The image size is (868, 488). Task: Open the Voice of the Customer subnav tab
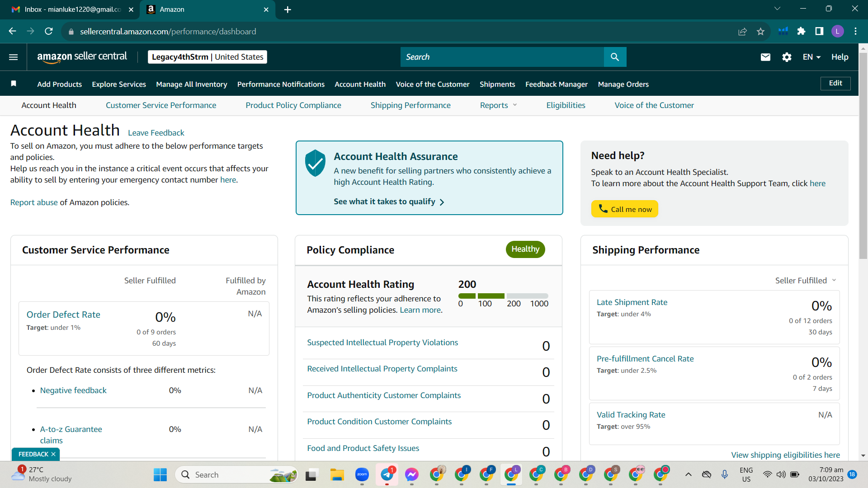coord(654,105)
